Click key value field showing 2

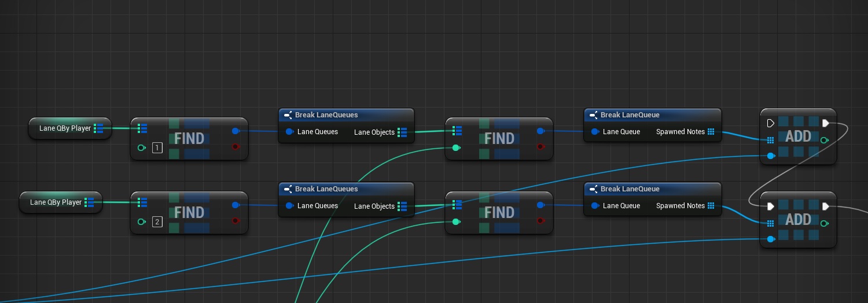(x=157, y=222)
